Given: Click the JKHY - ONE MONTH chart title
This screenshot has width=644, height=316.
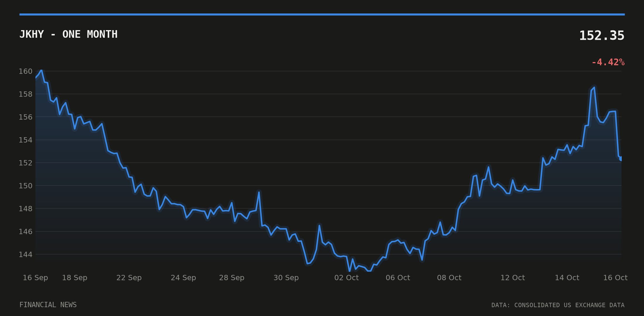Looking at the screenshot, I should point(68,35).
